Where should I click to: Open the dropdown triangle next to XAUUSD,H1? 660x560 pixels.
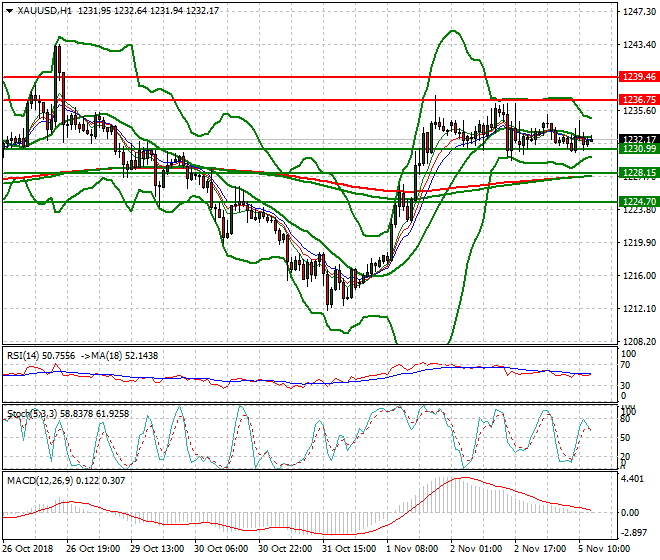coord(9,11)
